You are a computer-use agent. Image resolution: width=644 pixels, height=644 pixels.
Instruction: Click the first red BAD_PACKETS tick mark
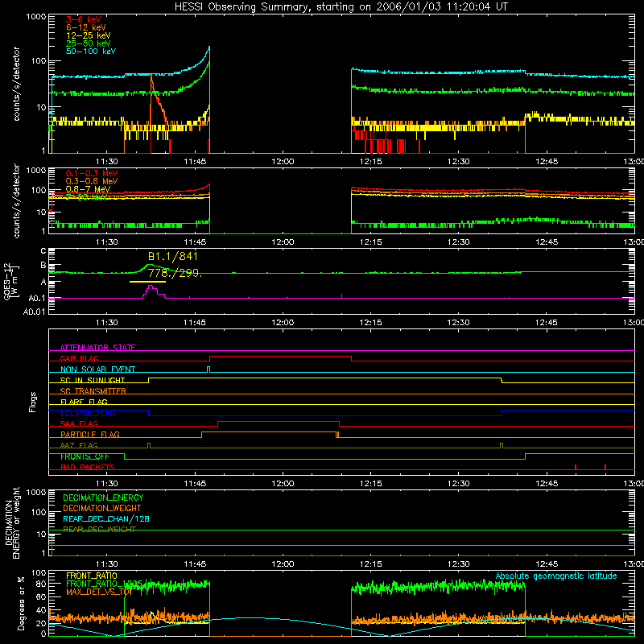pyautogui.click(x=576, y=467)
